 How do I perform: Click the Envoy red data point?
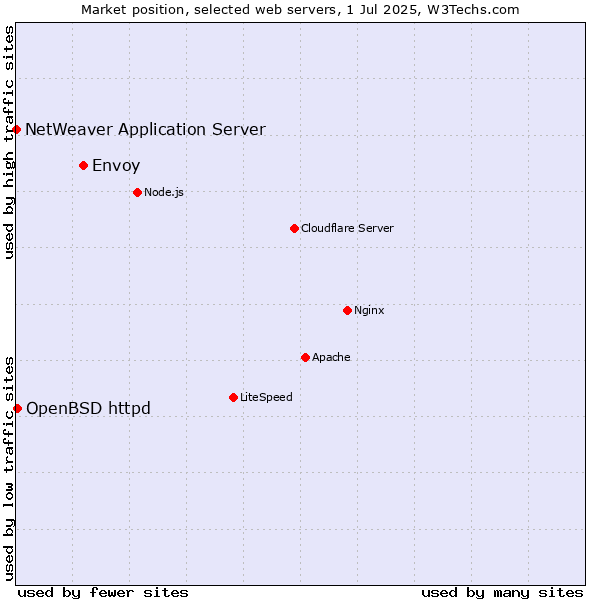point(83,166)
